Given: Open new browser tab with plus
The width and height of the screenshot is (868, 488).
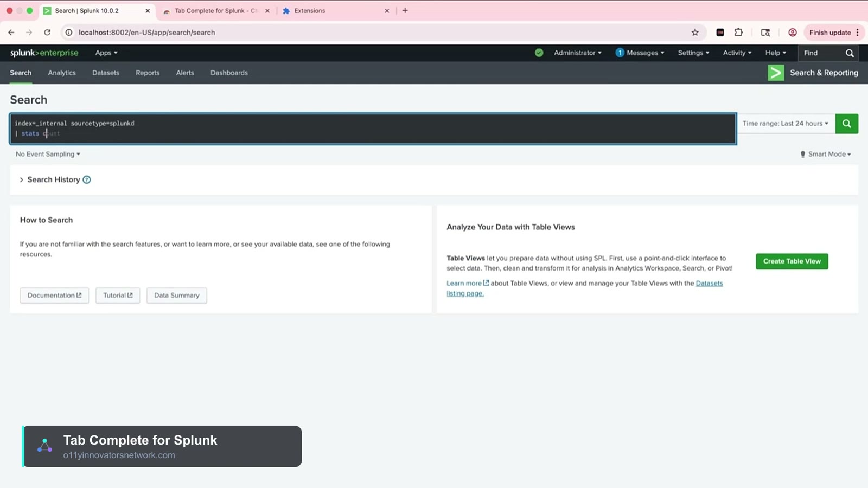Looking at the screenshot, I should [x=405, y=10].
